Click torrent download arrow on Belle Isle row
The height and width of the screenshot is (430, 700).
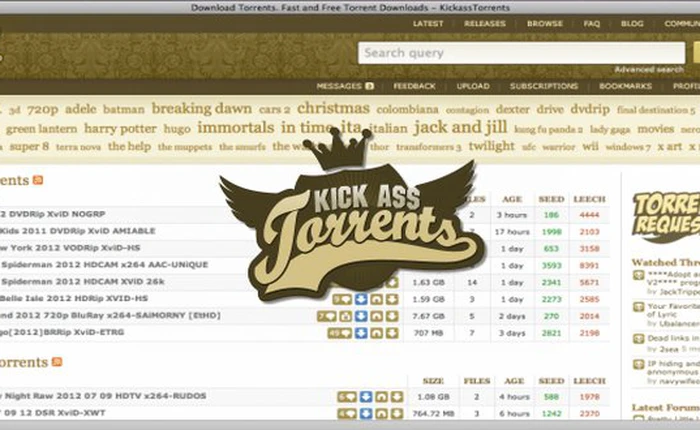(x=392, y=299)
